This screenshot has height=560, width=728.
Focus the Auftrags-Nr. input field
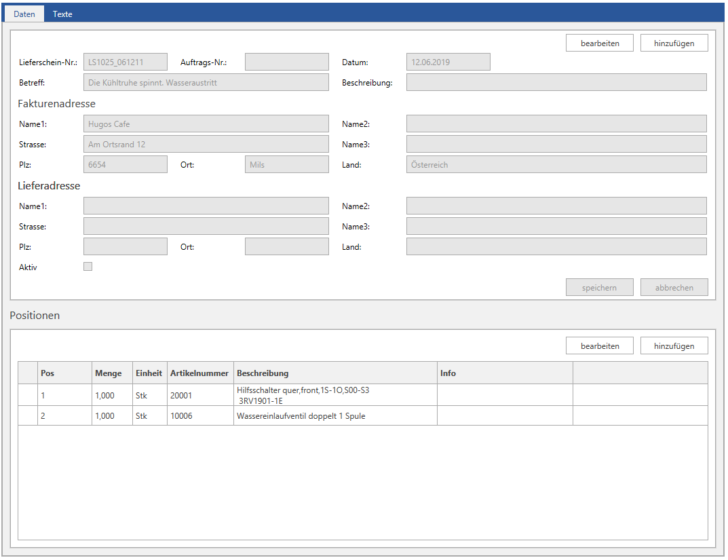[287, 62]
